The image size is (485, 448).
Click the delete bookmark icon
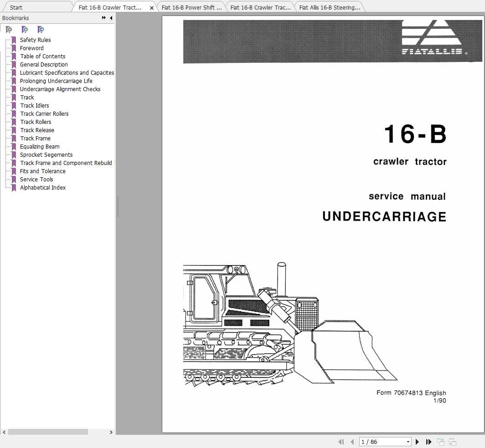click(x=9, y=30)
